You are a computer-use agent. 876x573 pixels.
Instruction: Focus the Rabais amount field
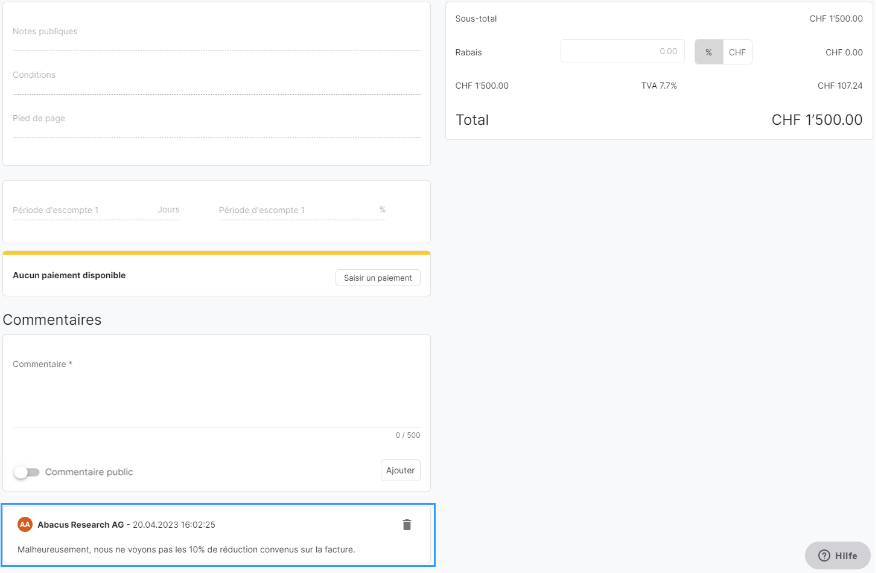pyautogui.click(x=622, y=51)
